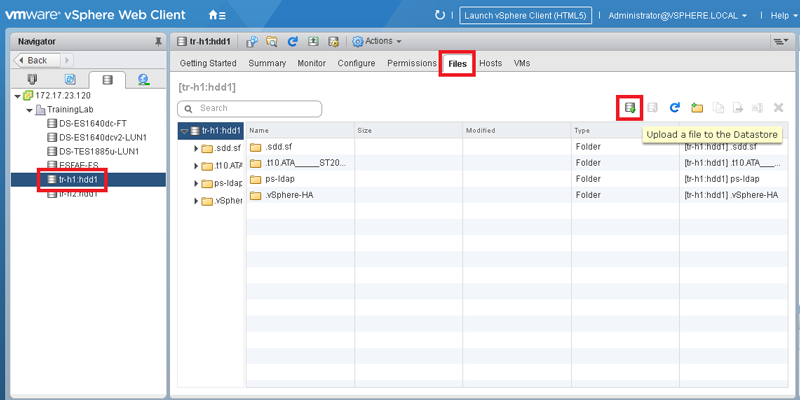800x400 pixels.
Task: Click Browse Files toolbar icon
Action: [x=272, y=42]
